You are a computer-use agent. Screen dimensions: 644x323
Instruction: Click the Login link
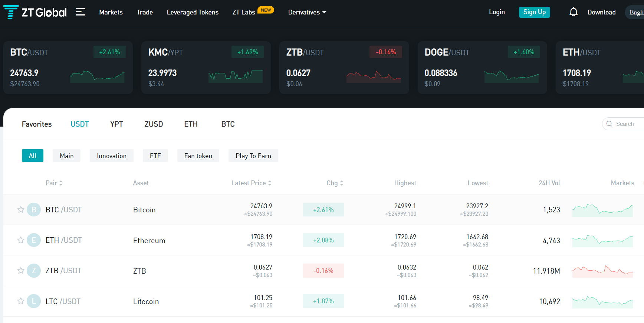coord(497,12)
